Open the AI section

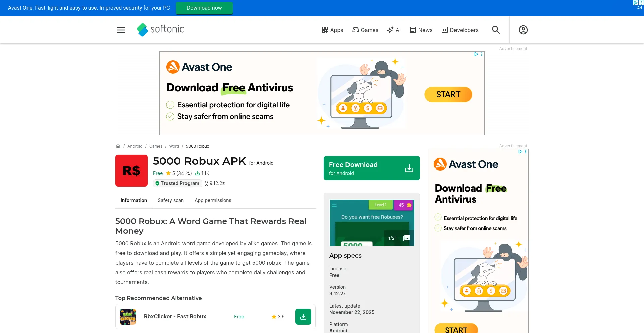[x=394, y=30]
